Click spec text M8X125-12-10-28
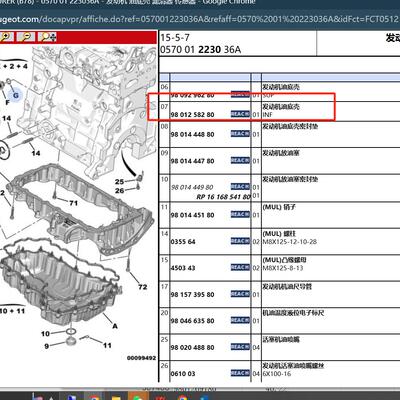Viewport: 400px width, 400px height. point(290,242)
